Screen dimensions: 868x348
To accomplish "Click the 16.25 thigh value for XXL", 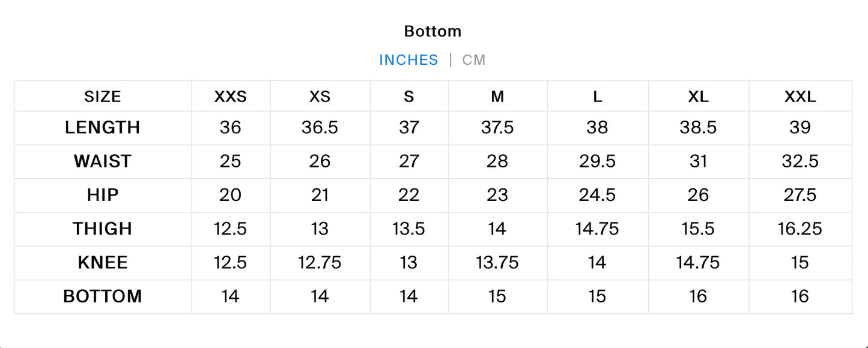I will 800,229.
